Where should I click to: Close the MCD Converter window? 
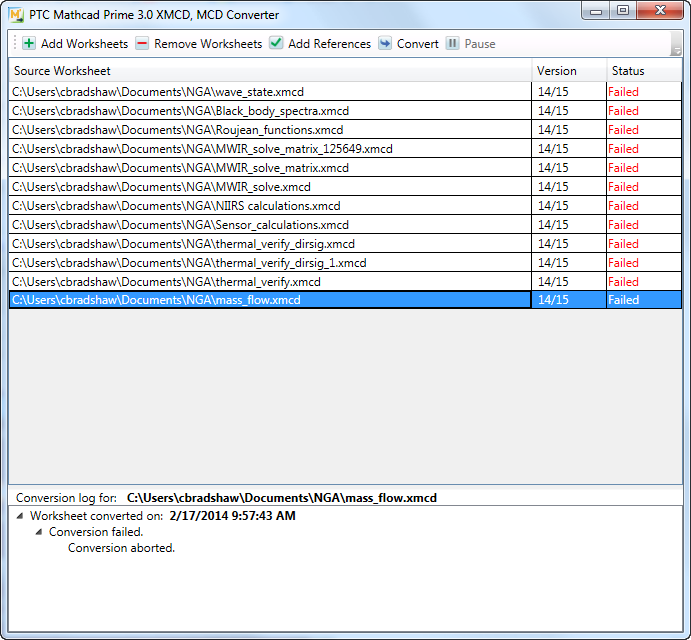[x=660, y=11]
